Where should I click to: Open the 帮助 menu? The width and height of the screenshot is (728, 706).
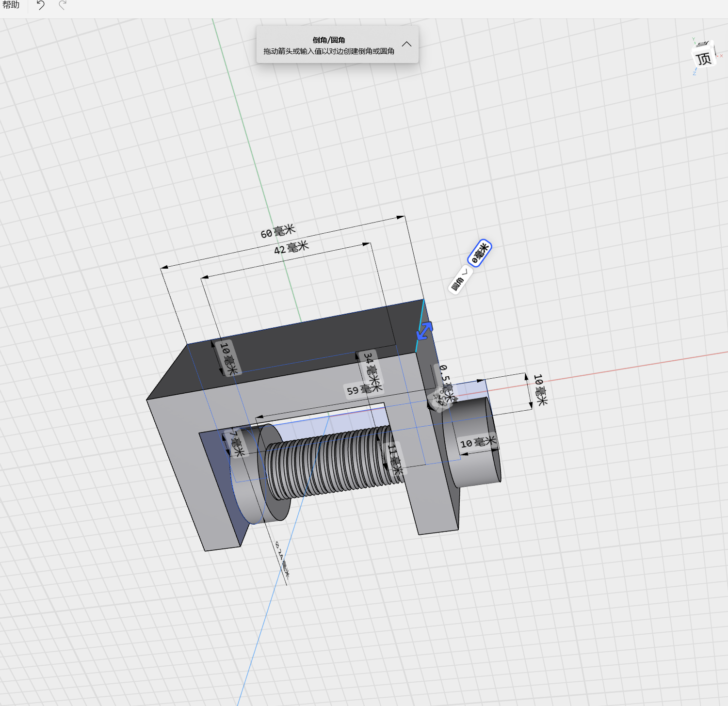click(x=11, y=5)
